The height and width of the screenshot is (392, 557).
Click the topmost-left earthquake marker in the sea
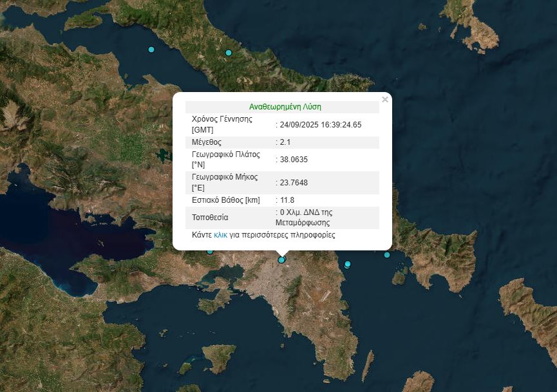click(x=151, y=50)
